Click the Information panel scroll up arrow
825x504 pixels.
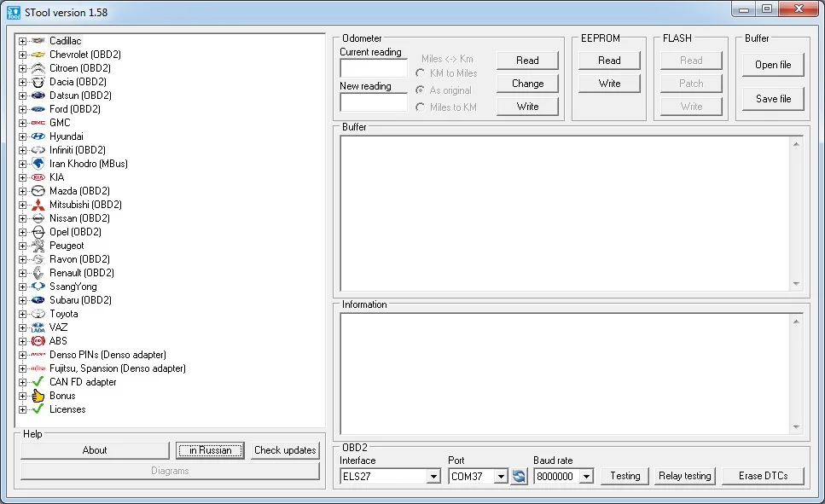coord(796,322)
